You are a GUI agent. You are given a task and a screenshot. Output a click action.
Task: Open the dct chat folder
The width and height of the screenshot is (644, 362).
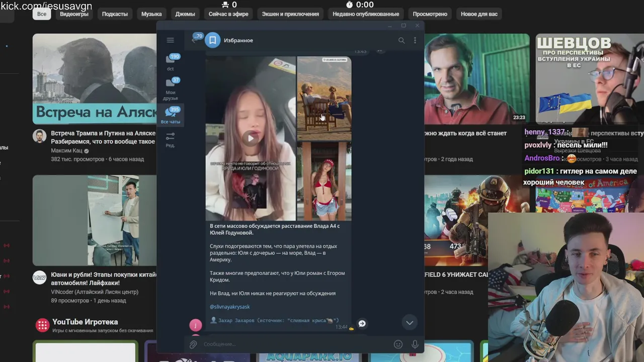[171, 62]
